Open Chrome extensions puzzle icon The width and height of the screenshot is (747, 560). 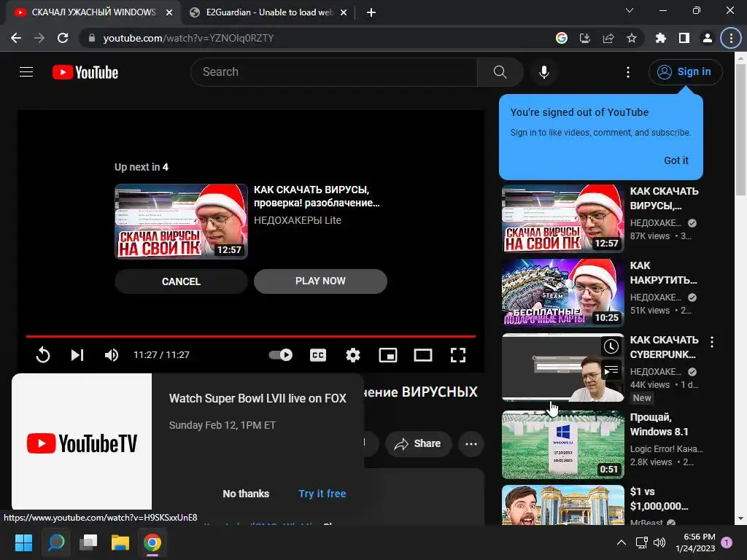tap(660, 38)
